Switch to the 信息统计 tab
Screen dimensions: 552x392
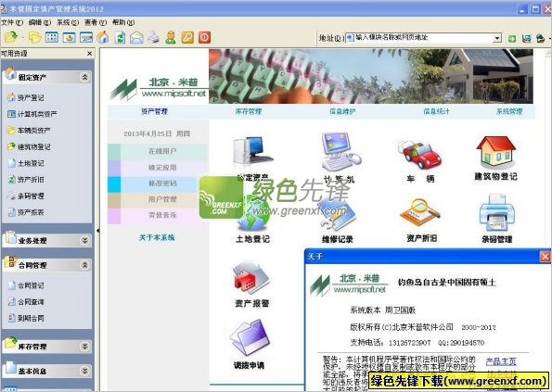point(437,111)
